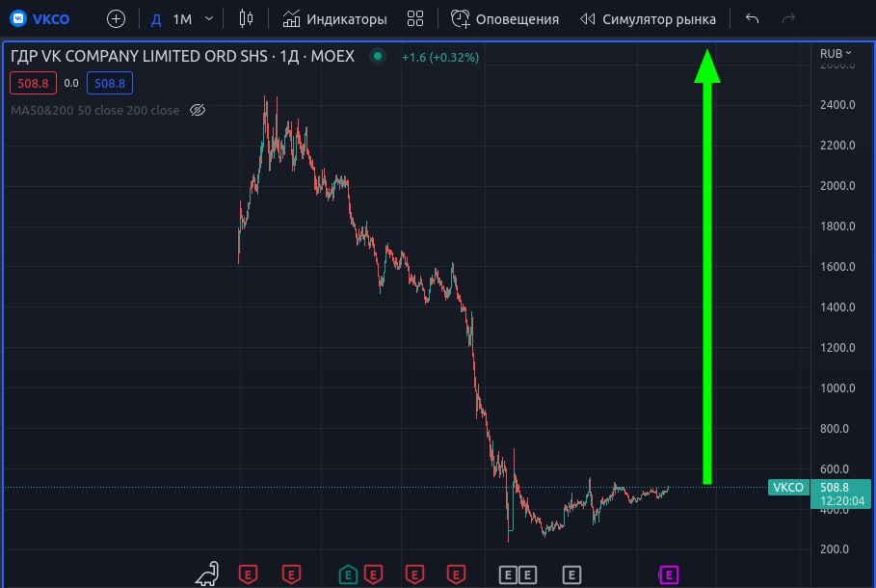876x588 pixels.
Task: Open Индикаторы panel
Action: point(334,19)
